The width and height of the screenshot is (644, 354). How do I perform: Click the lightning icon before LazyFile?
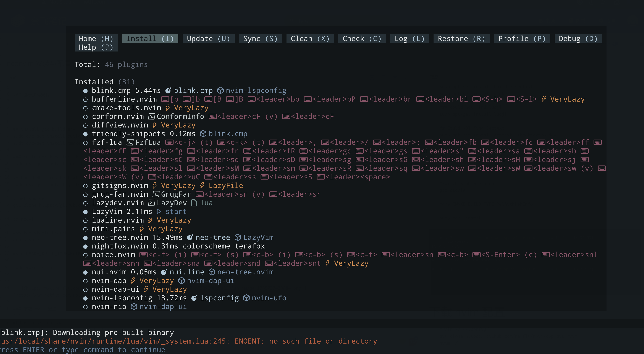pyautogui.click(x=202, y=186)
